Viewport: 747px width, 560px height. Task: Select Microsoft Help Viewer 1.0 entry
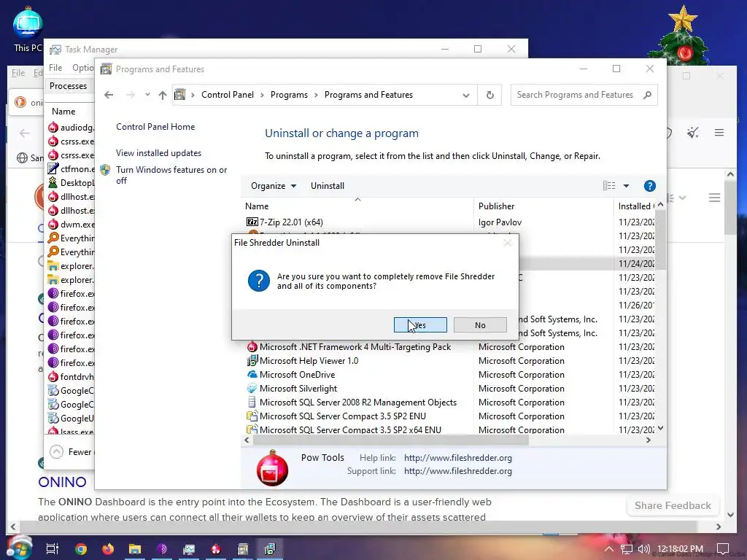pyautogui.click(x=309, y=360)
